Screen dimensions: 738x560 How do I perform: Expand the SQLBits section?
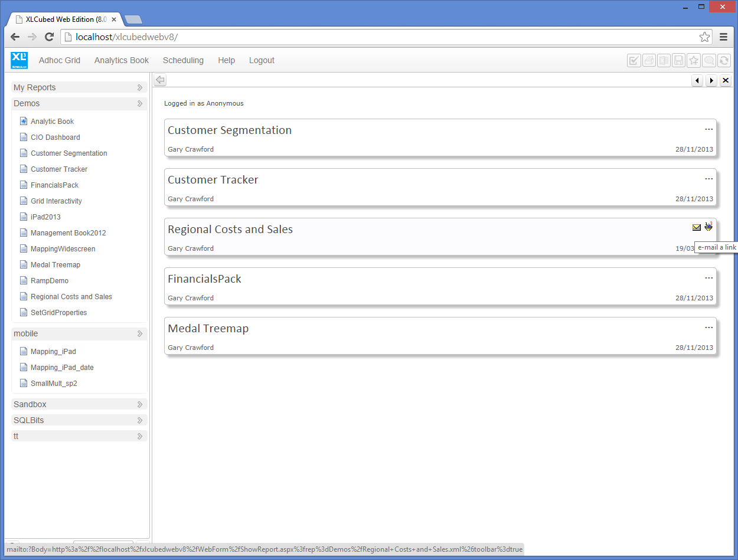[79, 420]
